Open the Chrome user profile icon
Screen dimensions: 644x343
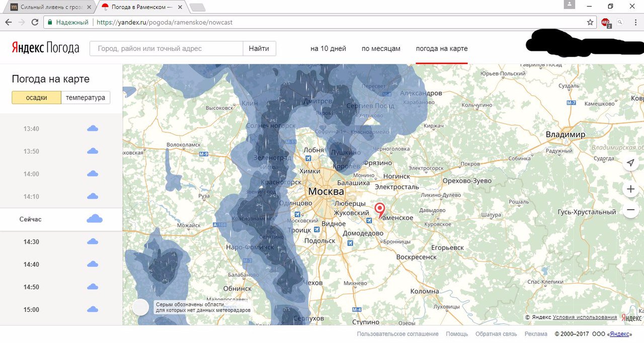coord(570,5)
